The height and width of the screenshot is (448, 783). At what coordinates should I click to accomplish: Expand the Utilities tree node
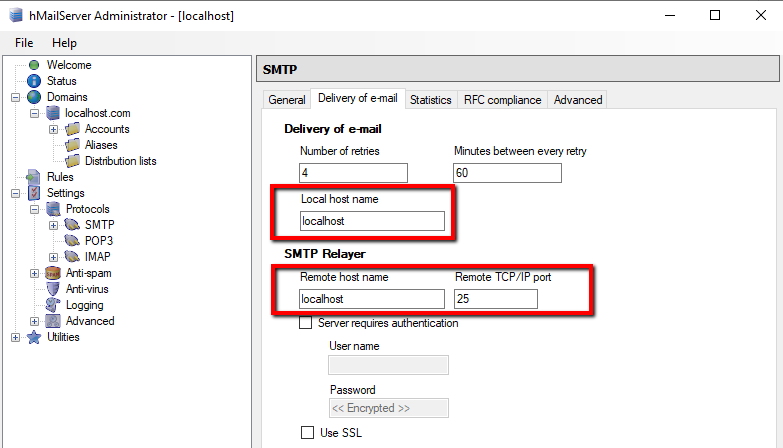[15, 337]
